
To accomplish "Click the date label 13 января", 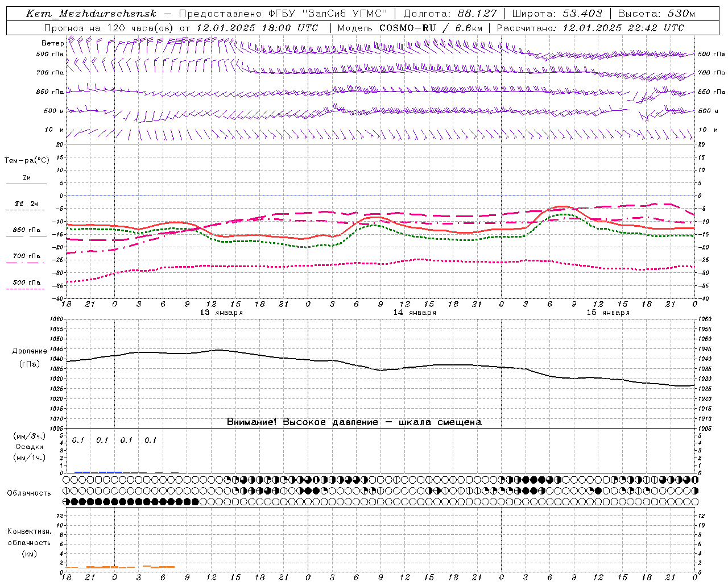I will (x=221, y=313).
